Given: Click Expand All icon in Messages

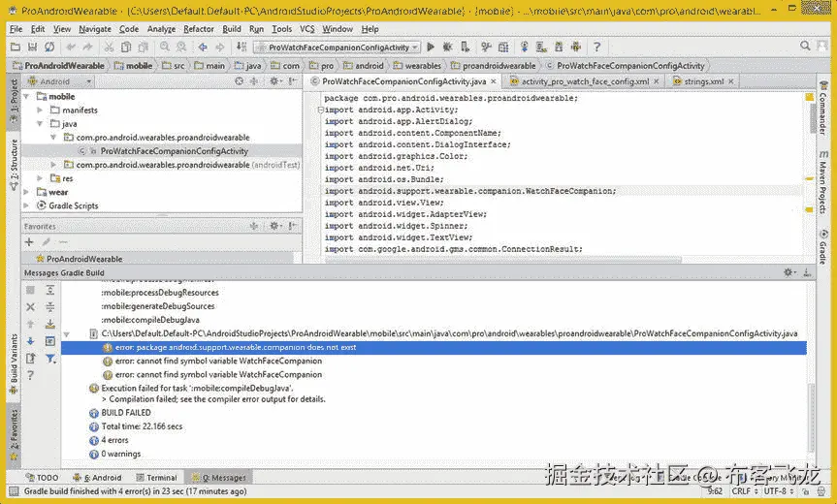Looking at the screenshot, I should 50,290.
